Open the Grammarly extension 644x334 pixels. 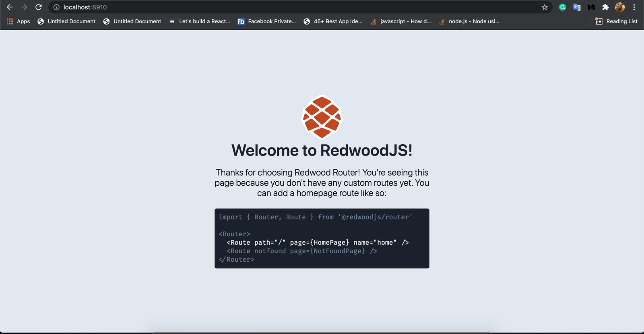pos(563,7)
